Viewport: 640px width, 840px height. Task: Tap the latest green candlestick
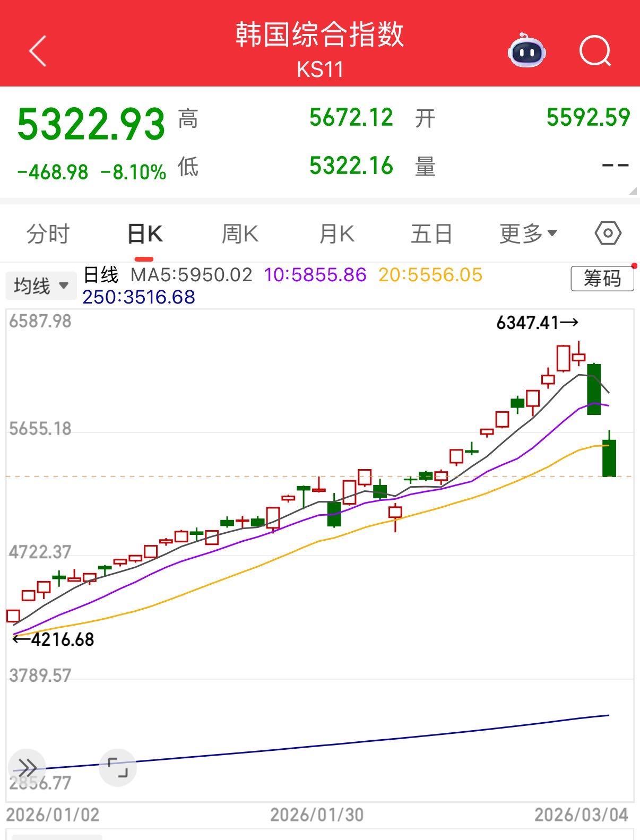[609, 457]
